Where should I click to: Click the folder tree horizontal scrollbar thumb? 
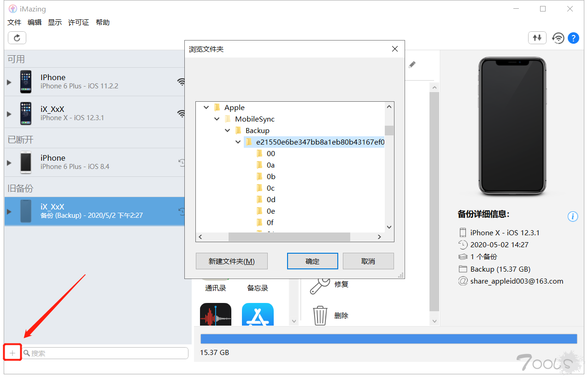pyautogui.click(x=289, y=237)
